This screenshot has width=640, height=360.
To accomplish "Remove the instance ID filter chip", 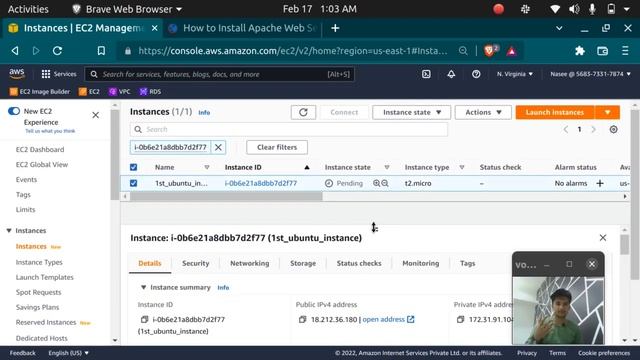I will tap(218, 147).
